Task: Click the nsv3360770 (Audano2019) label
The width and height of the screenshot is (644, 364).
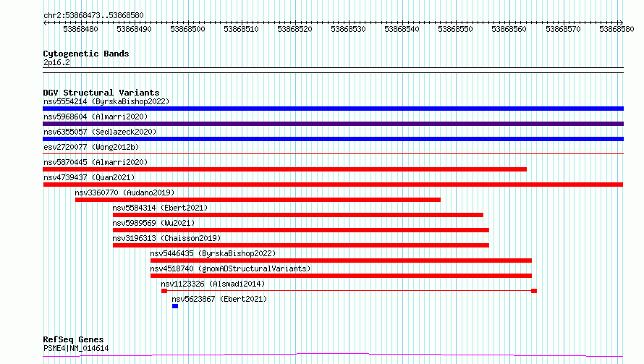Action: coord(124,192)
